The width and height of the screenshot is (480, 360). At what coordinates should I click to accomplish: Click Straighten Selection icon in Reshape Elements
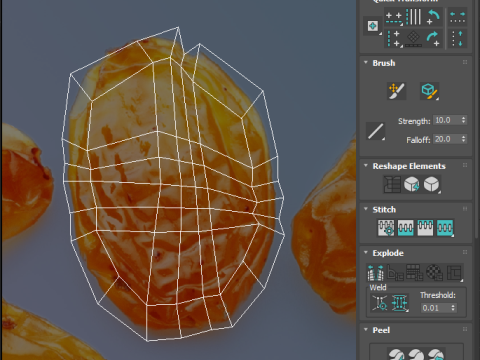coord(392,184)
